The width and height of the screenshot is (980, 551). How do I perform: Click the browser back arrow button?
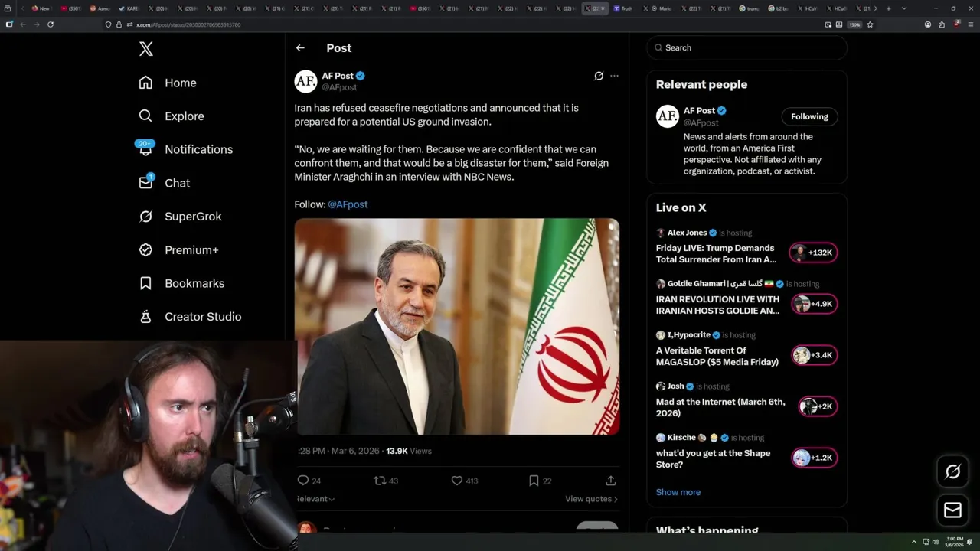tap(23, 24)
